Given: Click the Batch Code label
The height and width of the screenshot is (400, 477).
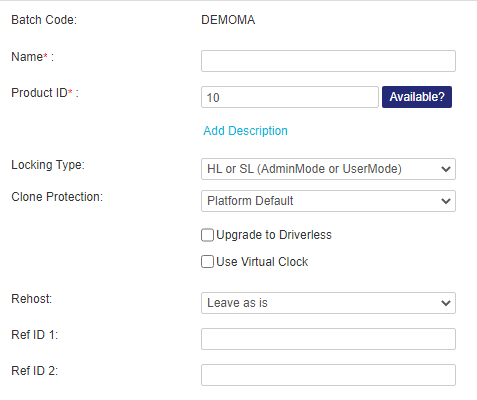Looking at the screenshot, I should [44, 20].
